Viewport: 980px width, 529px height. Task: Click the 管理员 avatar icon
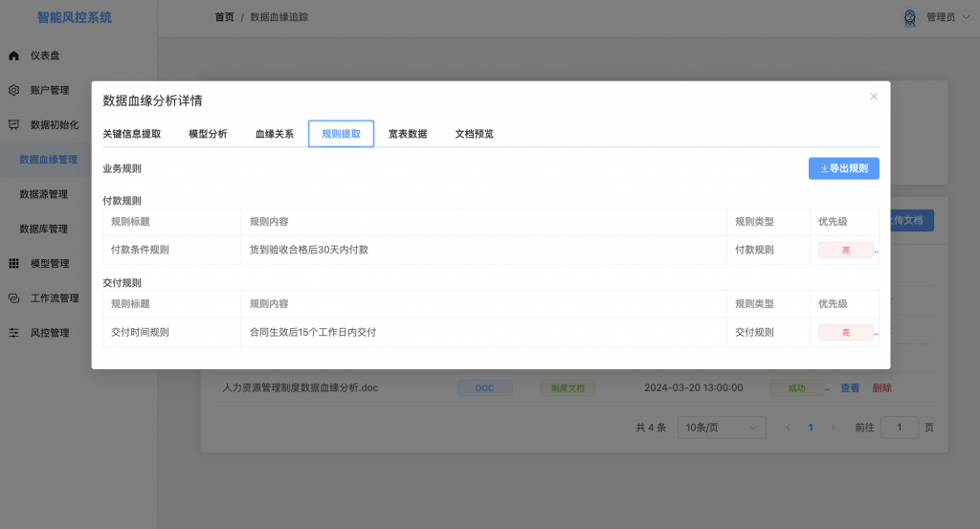pos(910,17)
